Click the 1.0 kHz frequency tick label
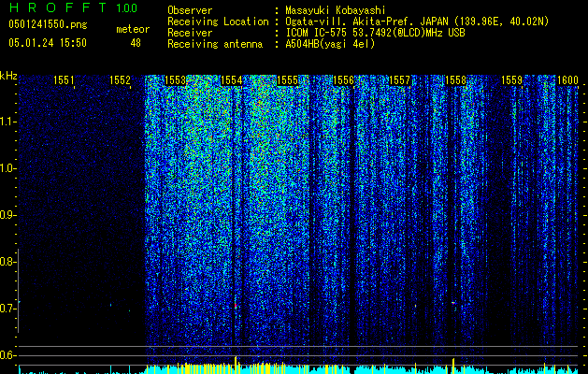The image size is (588, 374). [x=7, y=168]
